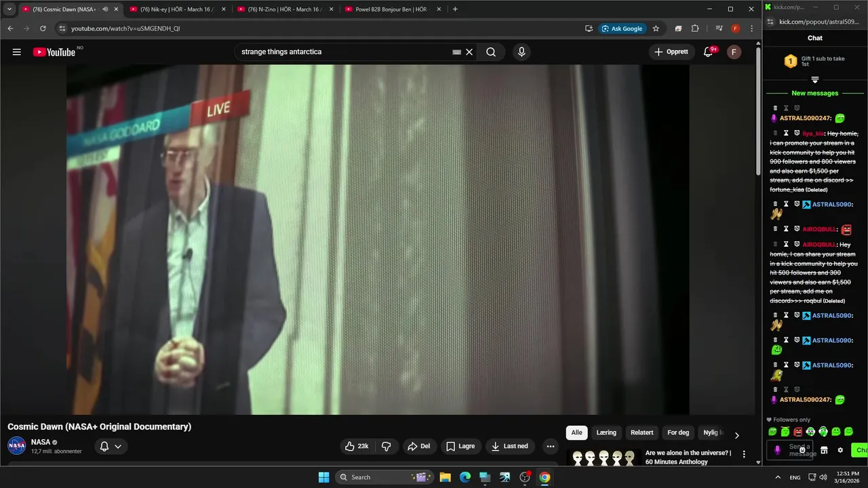The width and height of the screenshot is (868, 488).
Task: Expand the Kick chat collapse arrow under header
Action: 815,80
